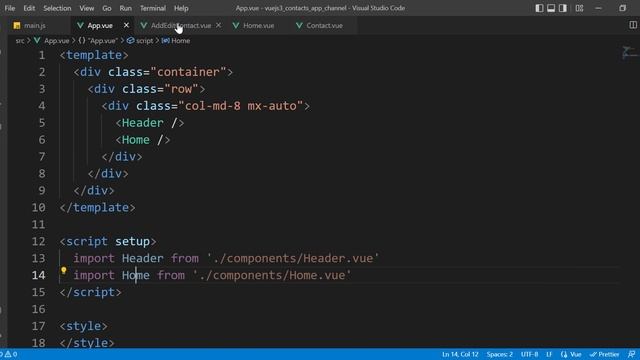Switch to the AddEditContact.vue tab

click(x=181, y=25)
